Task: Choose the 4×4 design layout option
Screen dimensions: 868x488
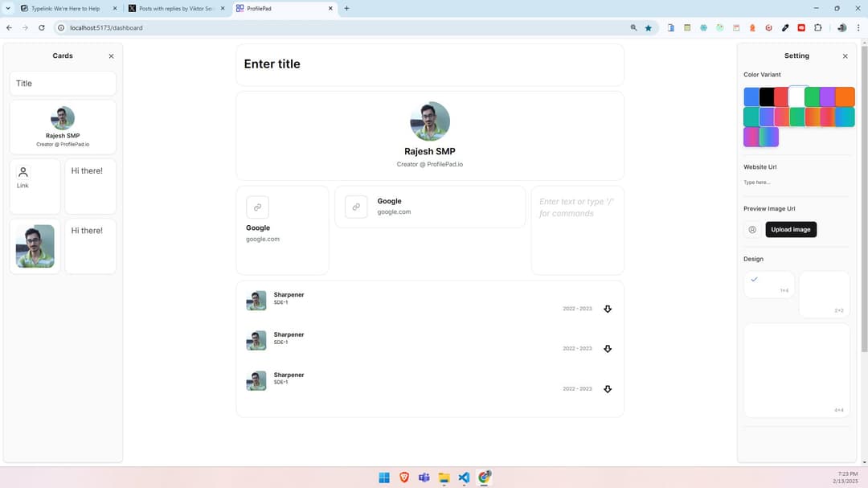Action: pyautogui.click(x=796, y=370)
